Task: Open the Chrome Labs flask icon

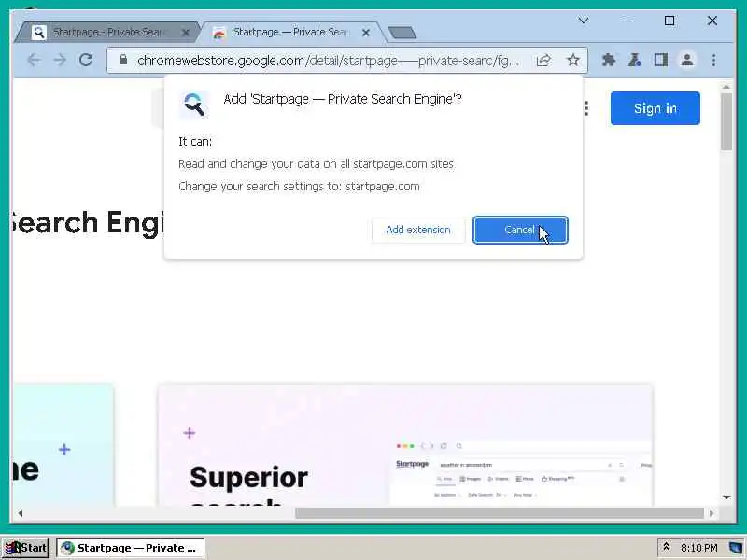Action: [x=635, y=60]
